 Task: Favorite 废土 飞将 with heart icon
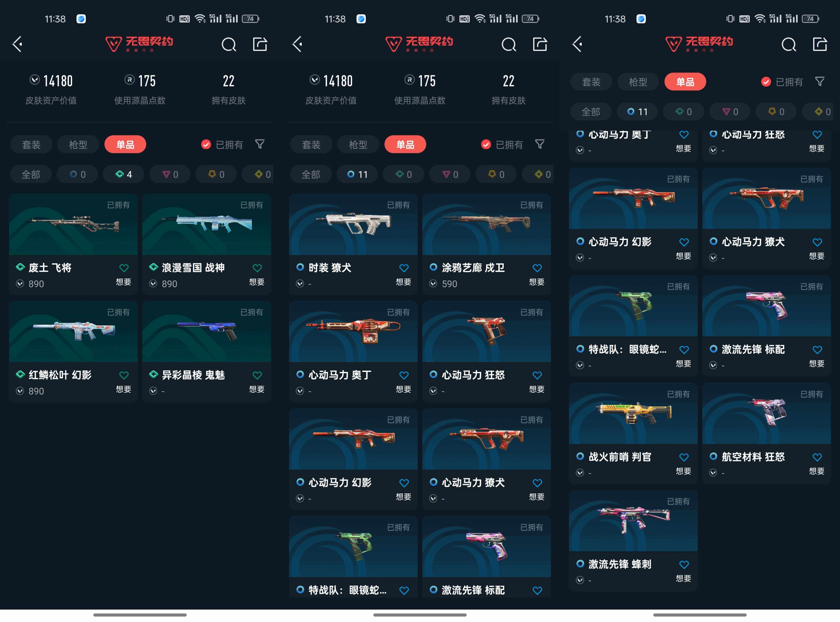click(124, 268)
